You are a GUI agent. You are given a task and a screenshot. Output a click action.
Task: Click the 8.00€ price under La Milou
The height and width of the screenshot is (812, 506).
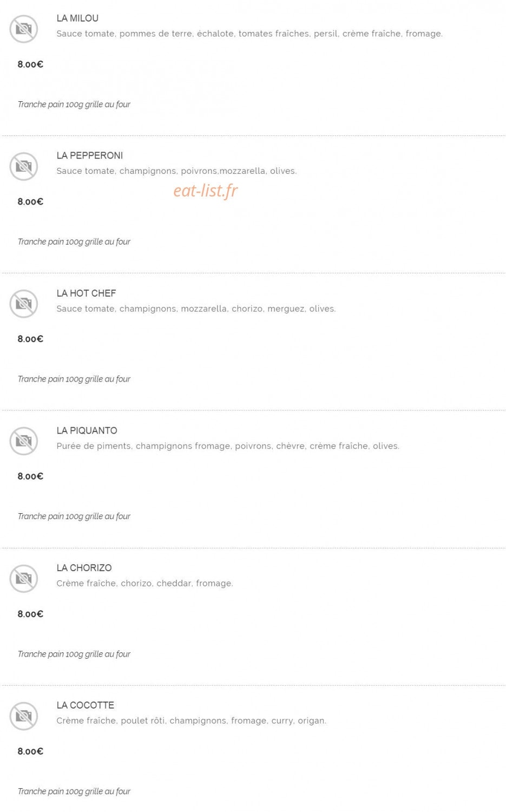[30, 64]
